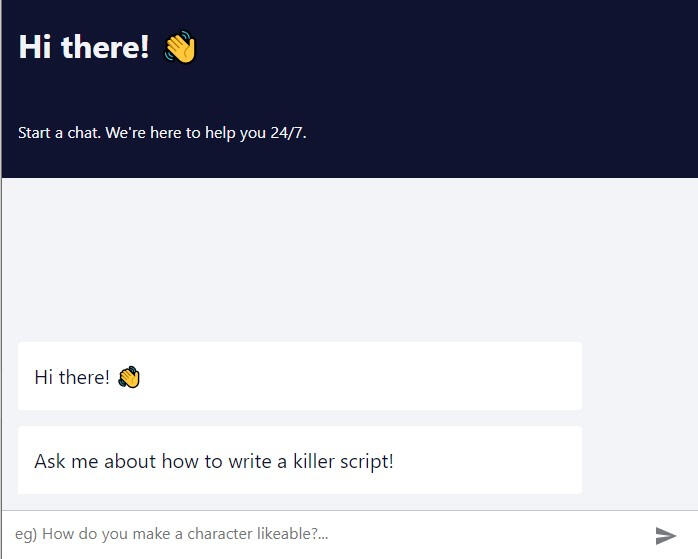Click the waving hand emoji in the chat message
698x559 pixels.
tap(129, 377)
